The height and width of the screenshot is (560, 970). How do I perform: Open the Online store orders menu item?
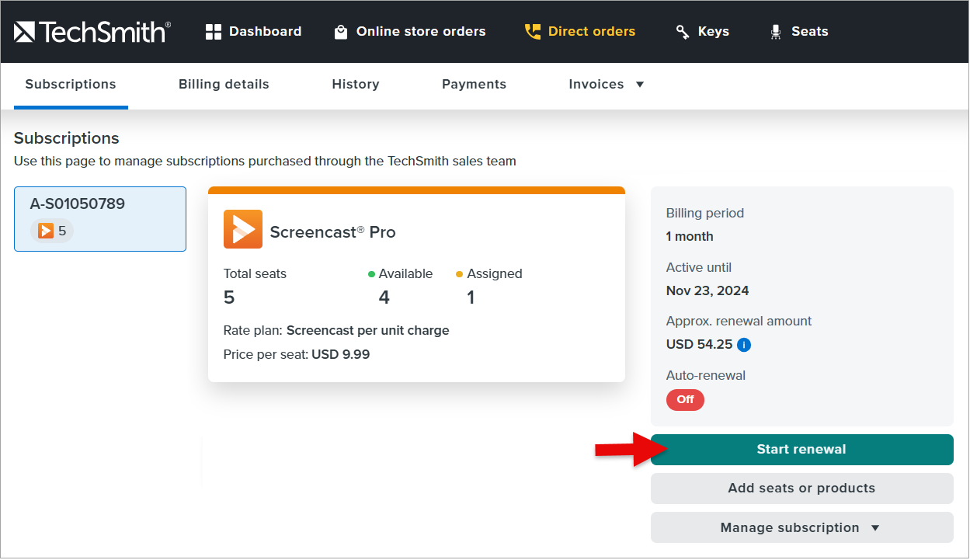pos(420,32)
